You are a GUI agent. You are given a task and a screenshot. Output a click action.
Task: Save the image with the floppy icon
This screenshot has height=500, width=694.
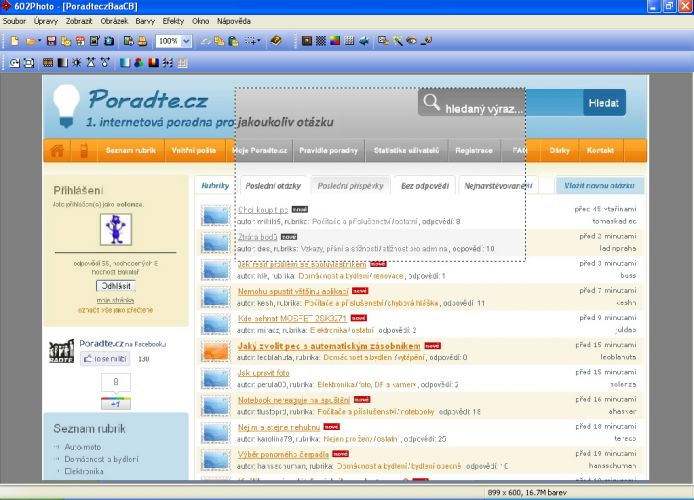[51, 41]
